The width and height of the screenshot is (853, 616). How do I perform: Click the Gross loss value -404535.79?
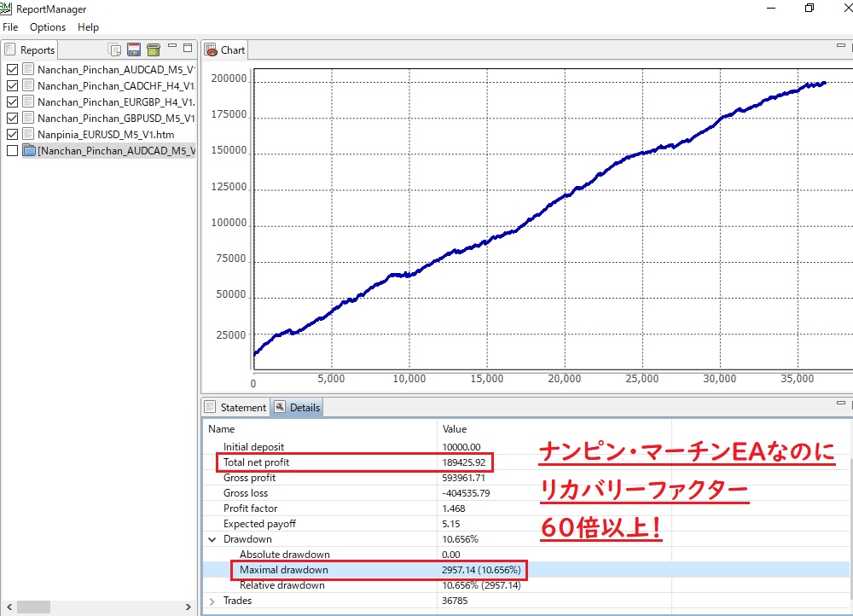(466, 493)
